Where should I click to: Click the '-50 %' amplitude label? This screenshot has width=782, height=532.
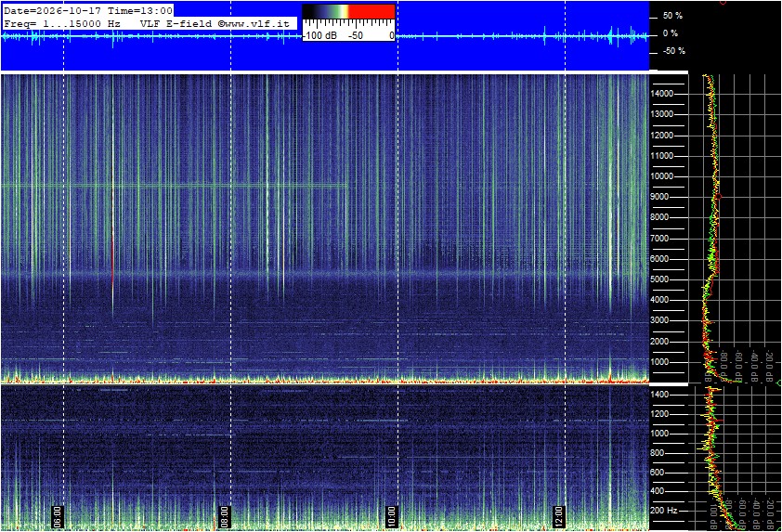tap(673, 51)
